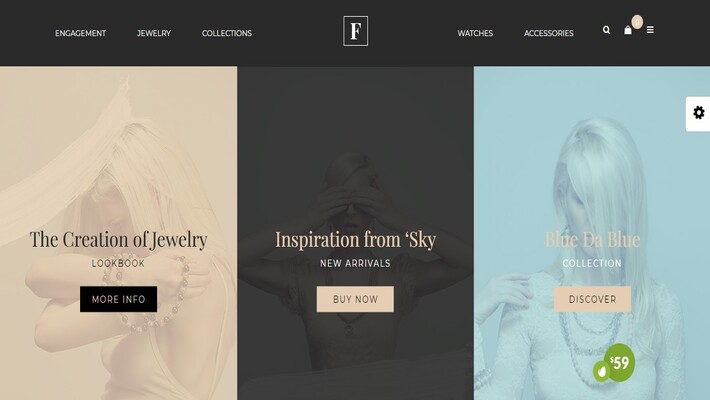This screenshot has height=400, width=710.
Task: Open the search magnifier icon
Action: (x=606, y=30)
